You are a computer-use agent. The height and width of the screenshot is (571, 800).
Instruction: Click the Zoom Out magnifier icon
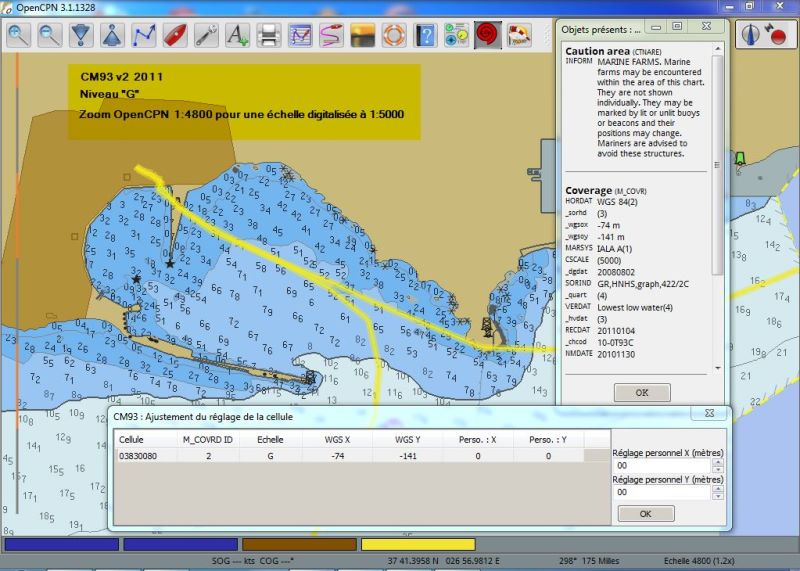click(49, 35)
